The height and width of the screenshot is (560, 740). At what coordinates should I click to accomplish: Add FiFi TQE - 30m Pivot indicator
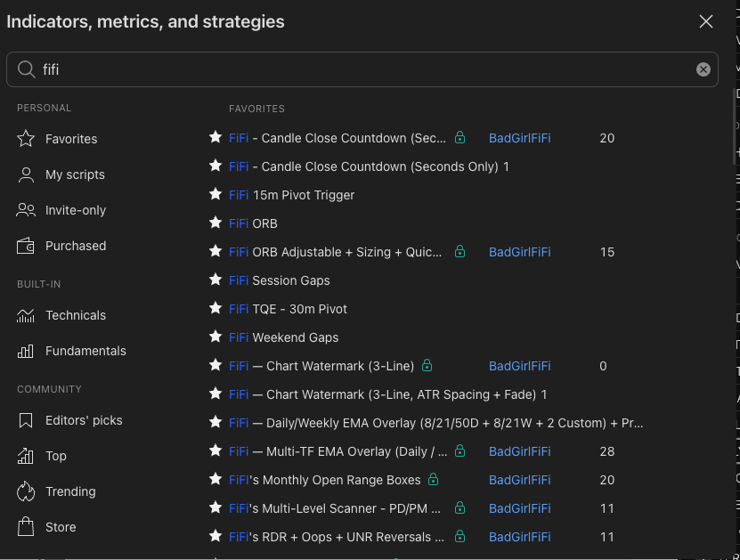288,309
